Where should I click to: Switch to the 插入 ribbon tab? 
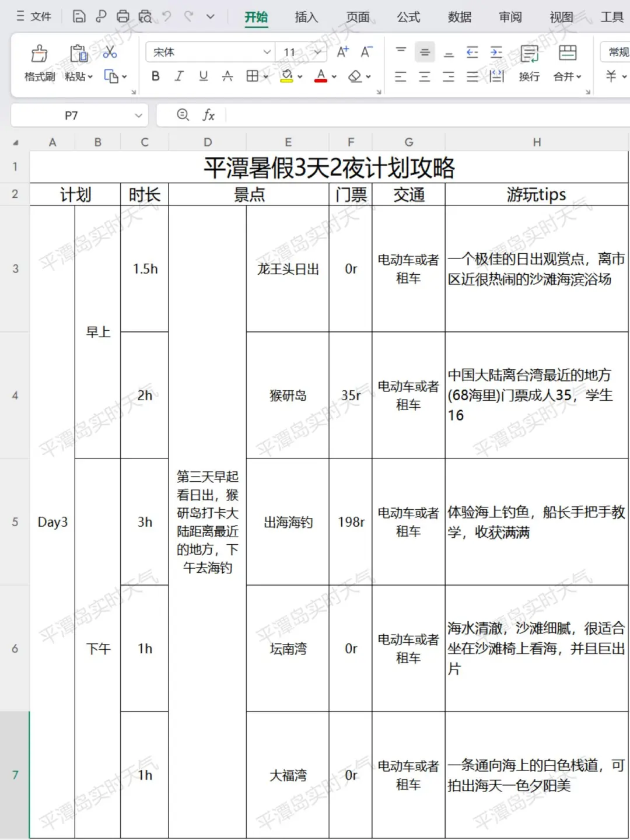click(x=306, y=17)
